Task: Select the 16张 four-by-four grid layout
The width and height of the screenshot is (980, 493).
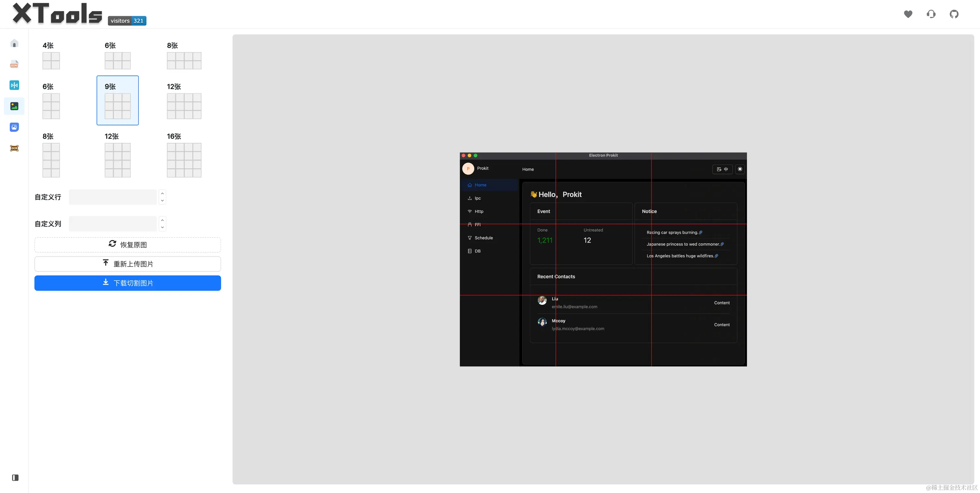Action: pos(184,160)
